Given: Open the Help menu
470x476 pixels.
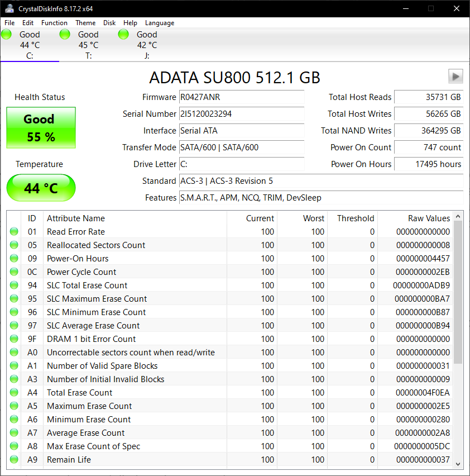Looking at the screenshot, I should (x=130, y=23).
